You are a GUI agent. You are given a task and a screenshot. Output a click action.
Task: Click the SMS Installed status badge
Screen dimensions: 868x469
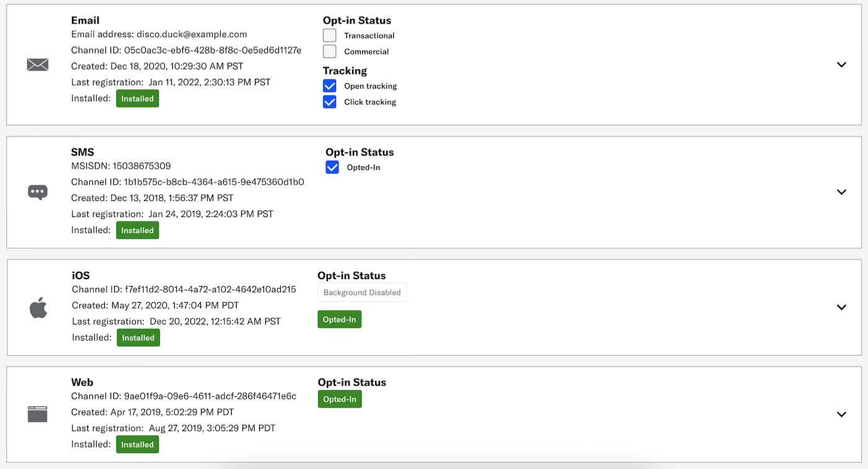[x=138, y=230]
